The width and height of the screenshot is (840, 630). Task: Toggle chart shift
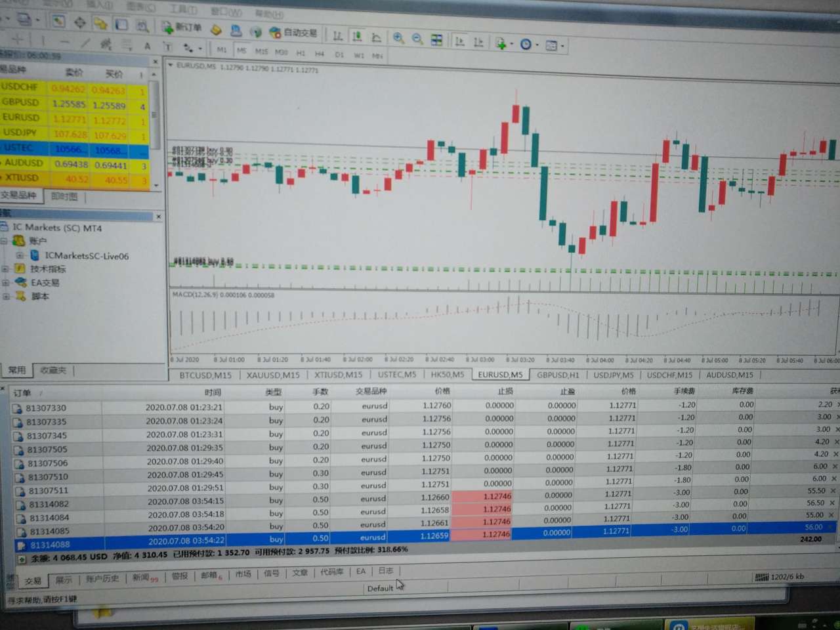point(478,41)
